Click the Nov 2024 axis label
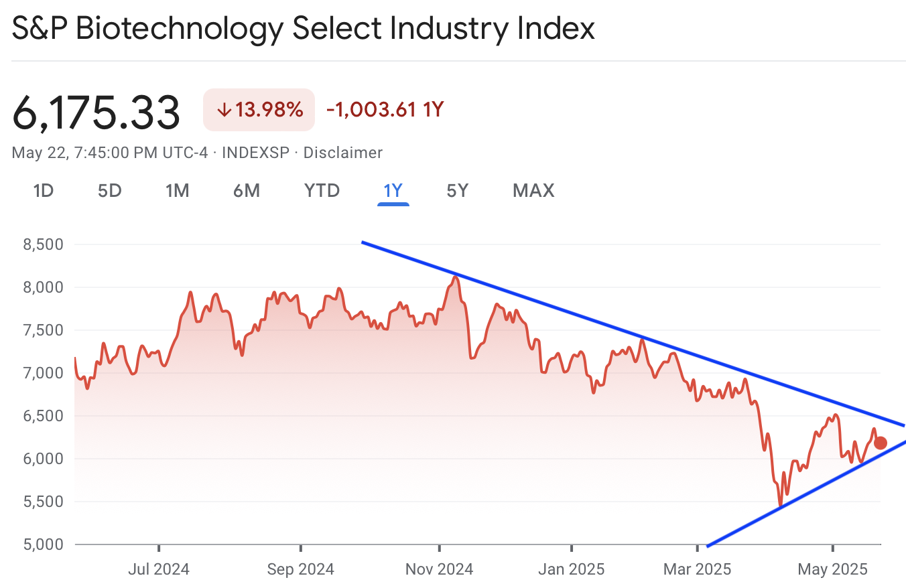This screenshot has height=588, width=906. (x=439, y=570)
